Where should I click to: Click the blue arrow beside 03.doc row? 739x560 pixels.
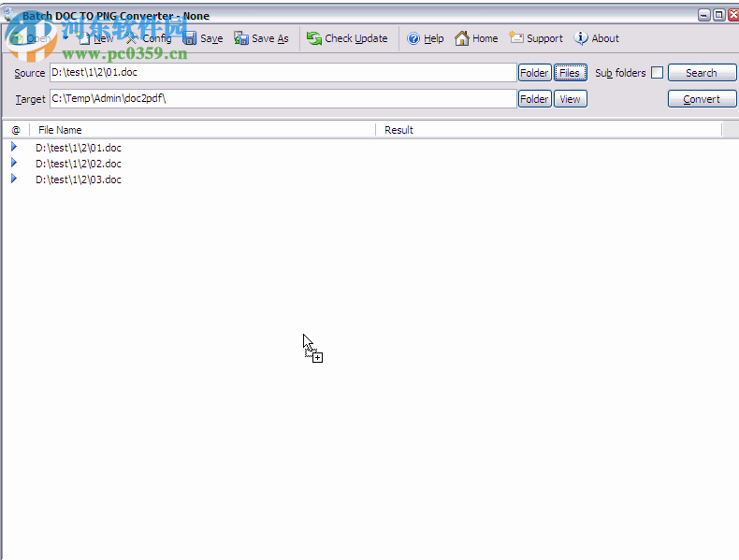click(14, 179)
